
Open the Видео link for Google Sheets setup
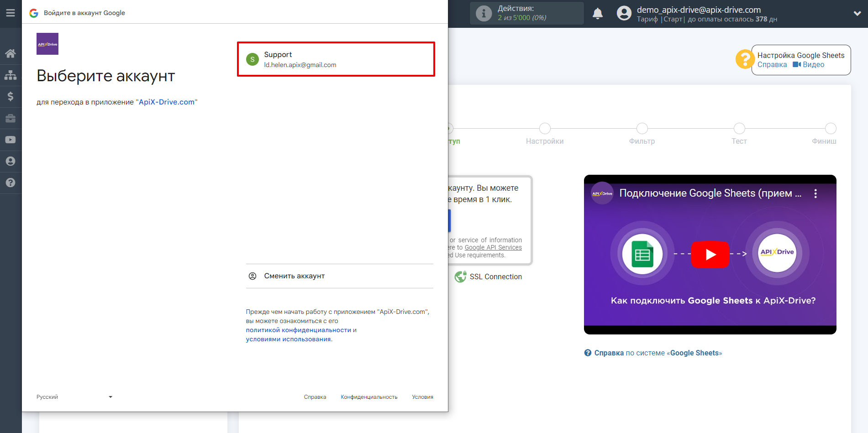pos(809,65)
